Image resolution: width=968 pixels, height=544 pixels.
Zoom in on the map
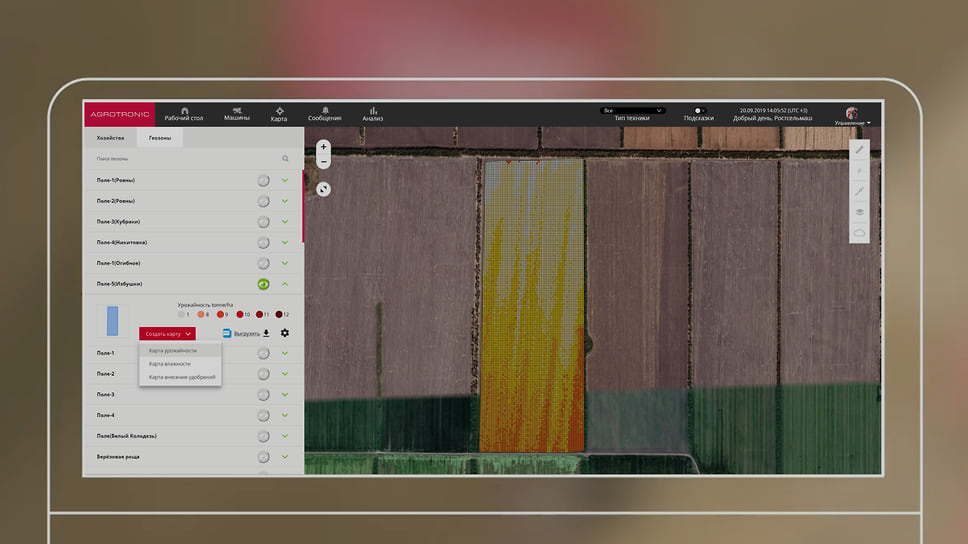click(323, 147)
